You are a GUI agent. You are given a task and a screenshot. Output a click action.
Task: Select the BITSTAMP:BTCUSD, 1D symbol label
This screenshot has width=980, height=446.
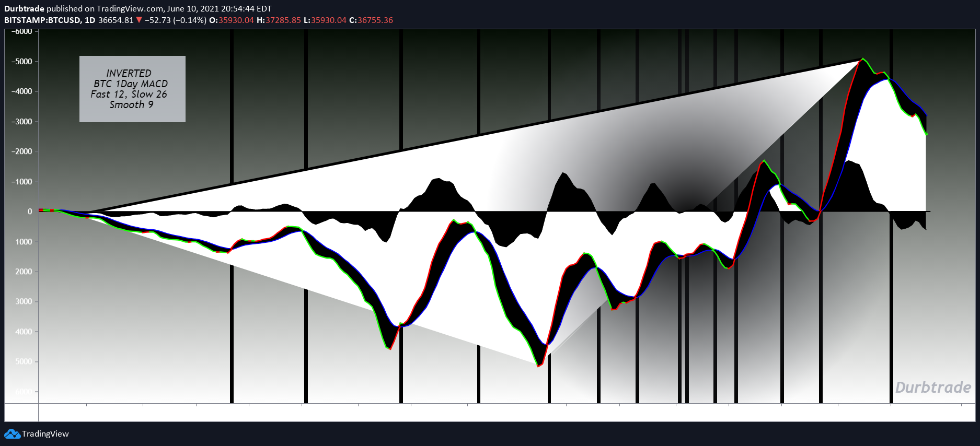point(50,20)
